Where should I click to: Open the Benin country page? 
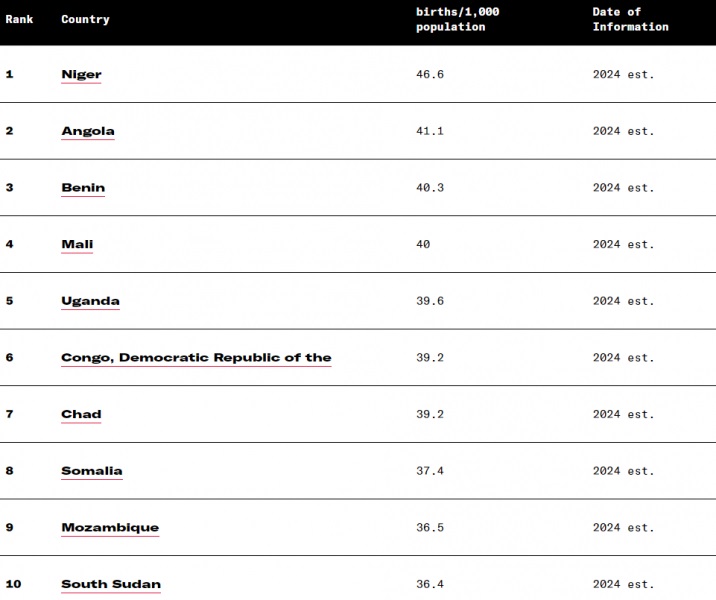[x=83, y=188]
